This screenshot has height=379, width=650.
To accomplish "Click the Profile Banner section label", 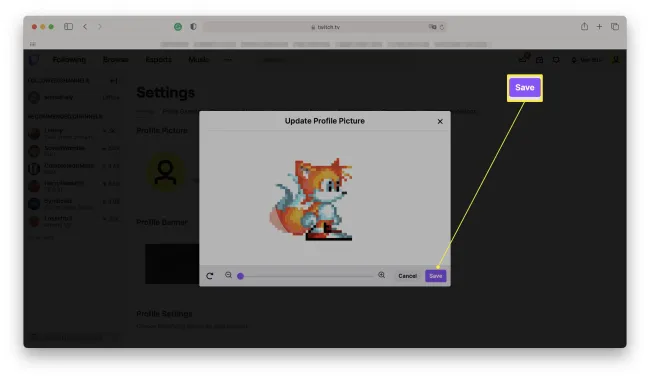I will click(162, 222).
